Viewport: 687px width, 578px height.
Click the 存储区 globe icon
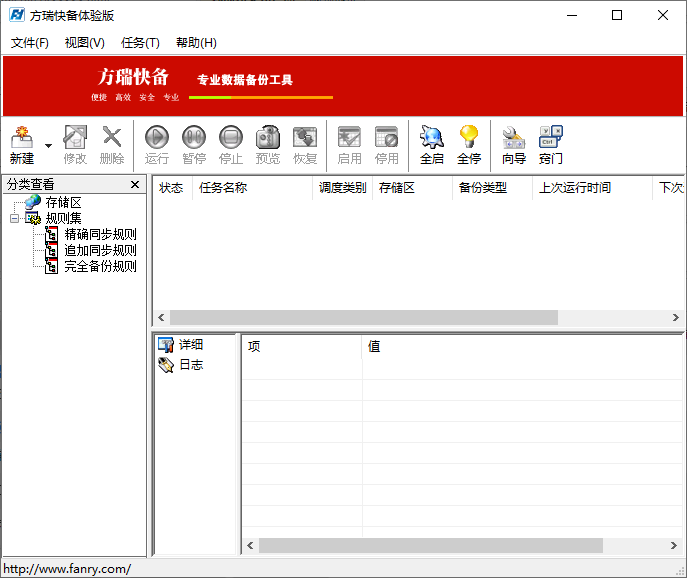coord(33,202)
